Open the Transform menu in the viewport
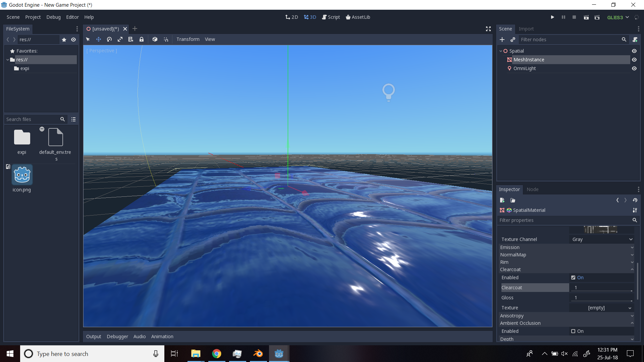The height and width of the screenshot is (362, 644). tap(188, 39)
